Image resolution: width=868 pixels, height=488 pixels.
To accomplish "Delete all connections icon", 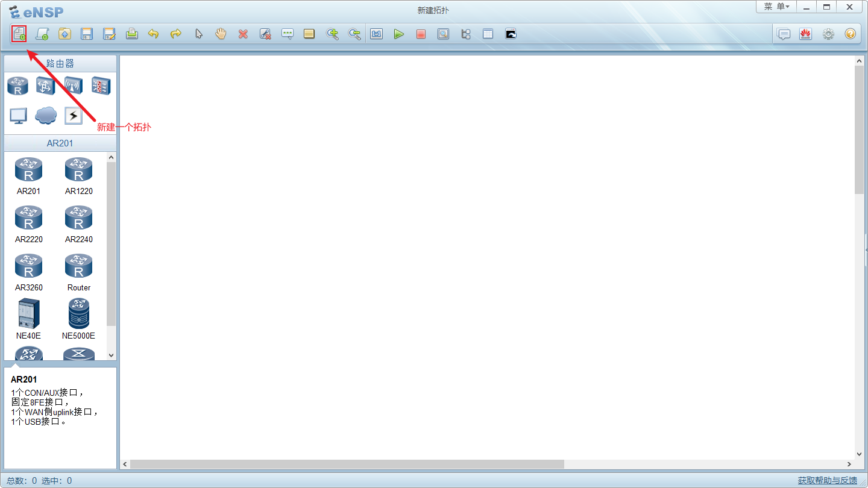I will (265, 34).
